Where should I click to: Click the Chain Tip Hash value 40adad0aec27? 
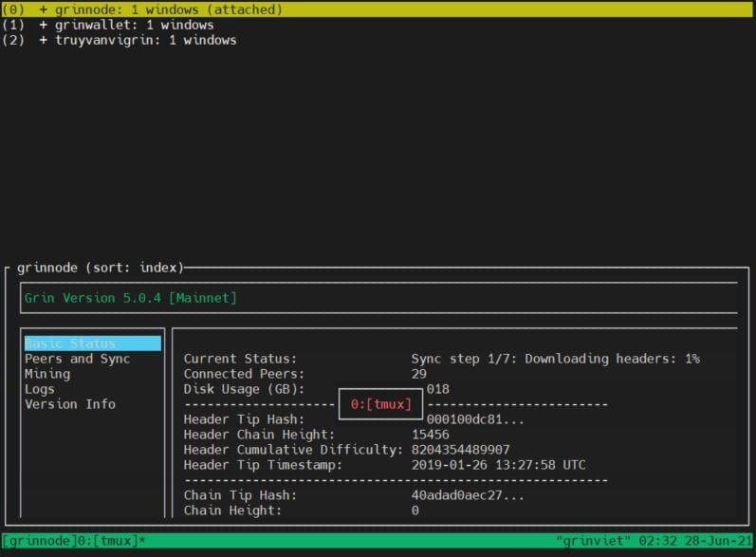tap(467, 495)
